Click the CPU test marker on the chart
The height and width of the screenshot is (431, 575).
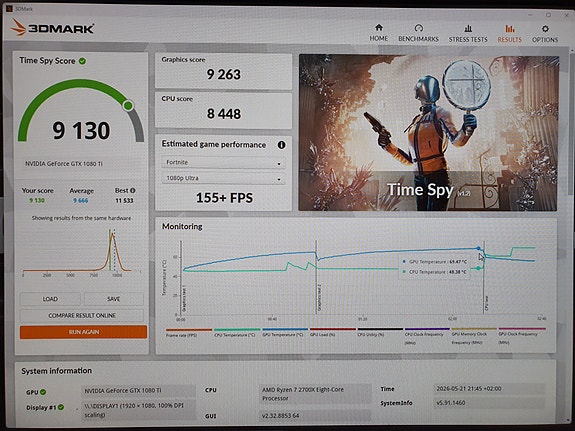click(487, 304)
